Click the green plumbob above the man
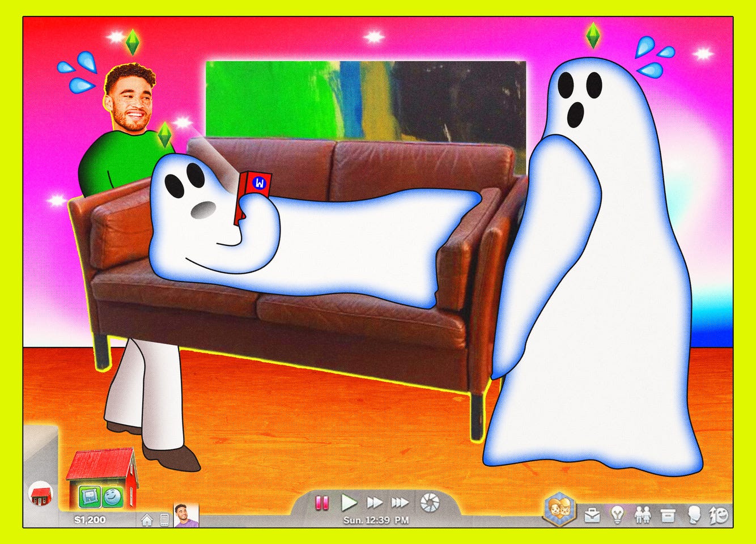This screenshot has height=544, width=756. click(x=132, y=42)
